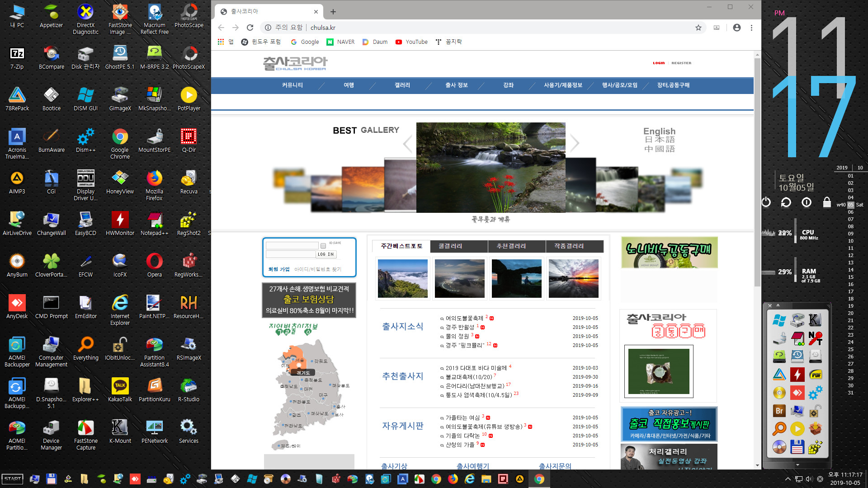Screen dimensions: 868x488
Task: Click the username input field
Action: [x=292, y=246]
